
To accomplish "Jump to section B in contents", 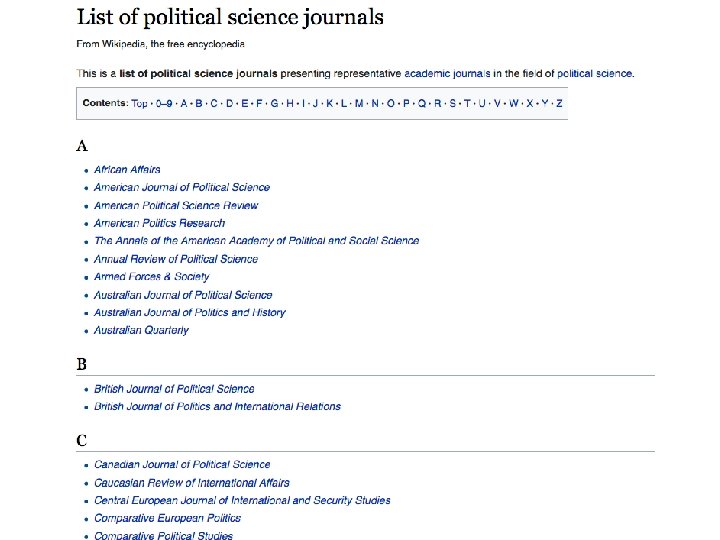I will [199, 103].
